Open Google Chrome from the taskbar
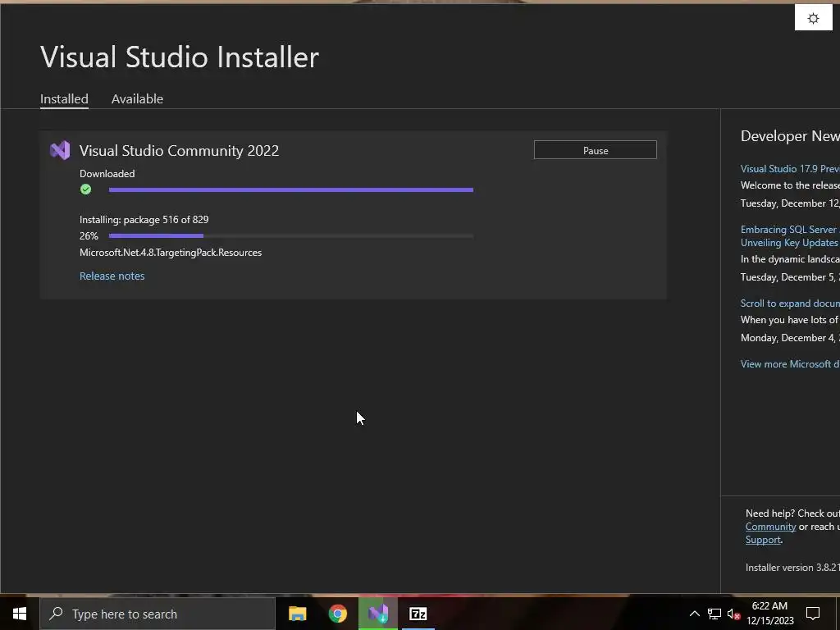The height and width of the screenshot is (630, 840). (337, 614)
